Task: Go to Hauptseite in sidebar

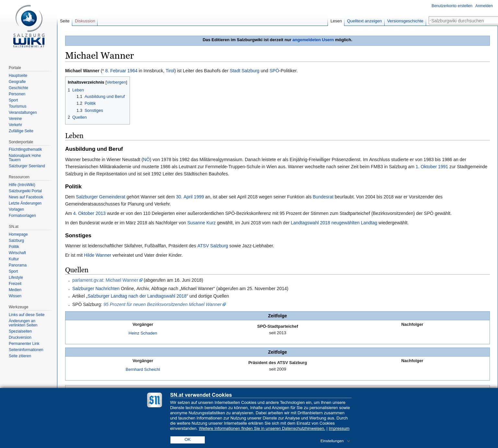Action: [x=18, y=76]
